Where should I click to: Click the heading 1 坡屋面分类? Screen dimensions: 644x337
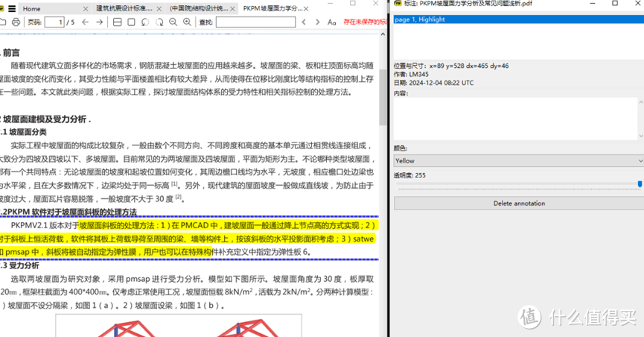point(24,132)
